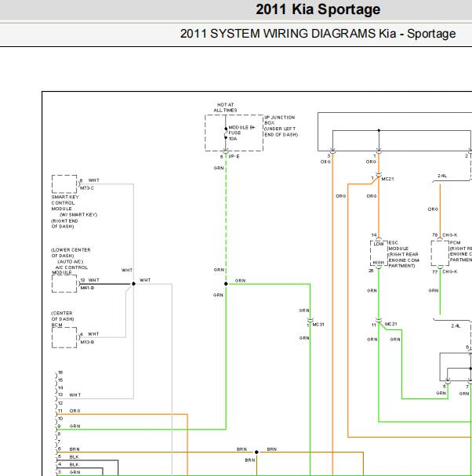472x476 pixels.
Task: Click the "MODULE B+ FUSE 10A" label
Action: pyautogui.click(x=241, y=133)
